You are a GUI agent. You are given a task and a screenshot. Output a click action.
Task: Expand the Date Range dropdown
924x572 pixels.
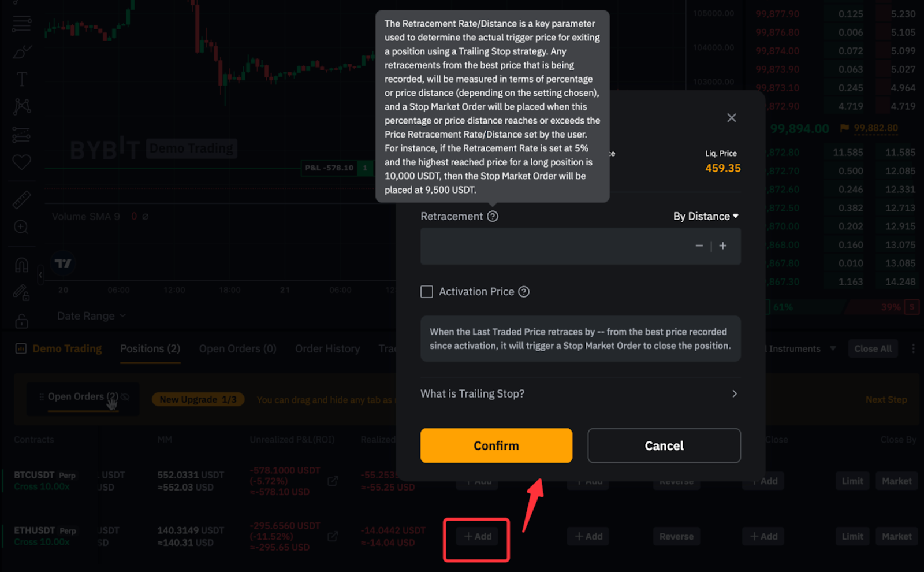click(91, 316)
